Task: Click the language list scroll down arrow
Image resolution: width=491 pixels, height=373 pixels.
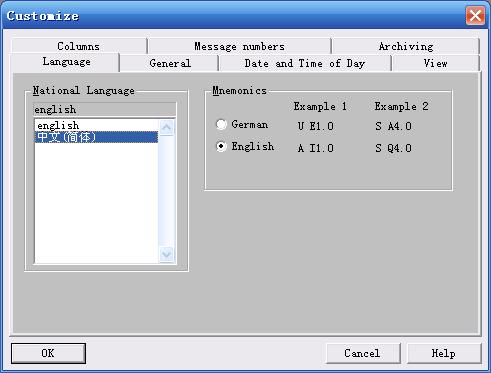Action: [x=167, y=255]
